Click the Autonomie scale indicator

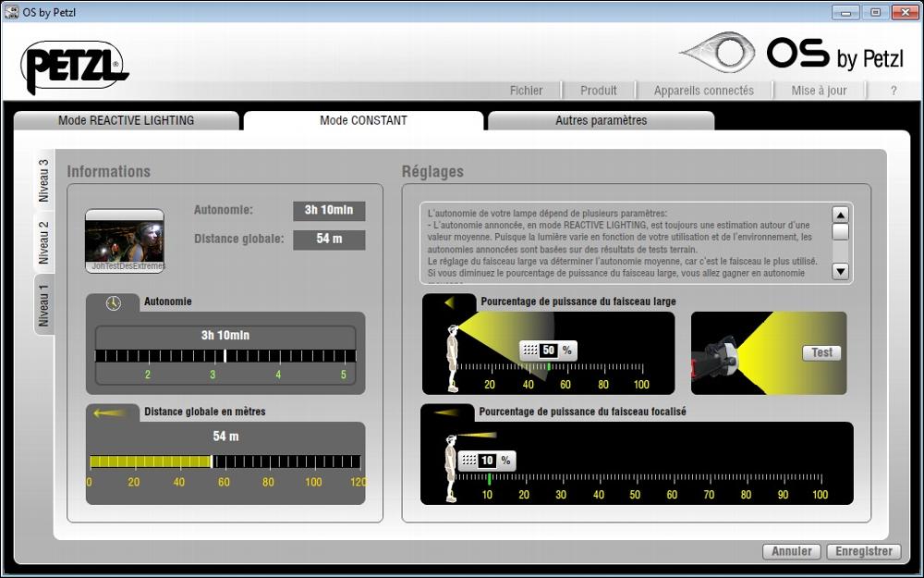pyautogui.click(x=225, y=356)
